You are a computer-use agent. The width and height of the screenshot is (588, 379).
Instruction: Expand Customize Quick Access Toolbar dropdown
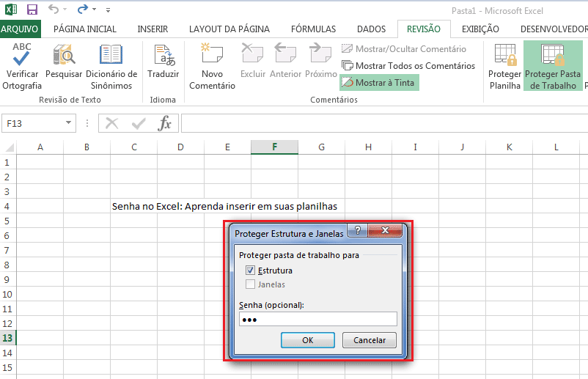pyautogui.click(x=109, y=10)
